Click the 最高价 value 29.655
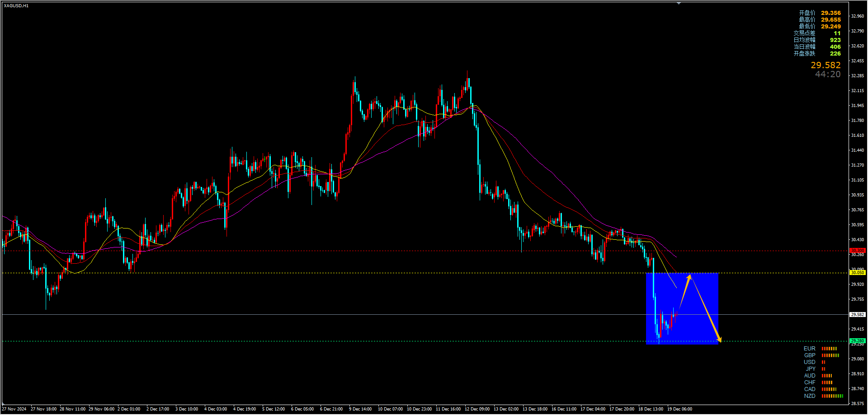 pyautogui.click(x=831, y=20)
